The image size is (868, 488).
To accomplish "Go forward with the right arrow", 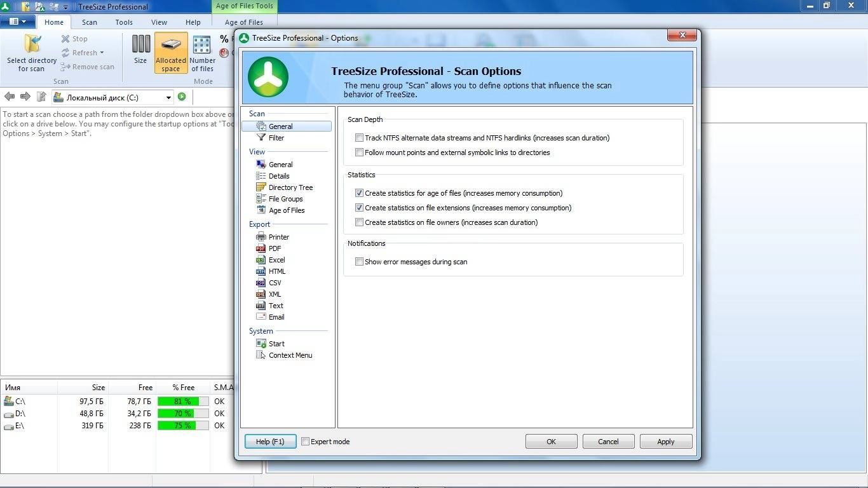I will [25, 97].
